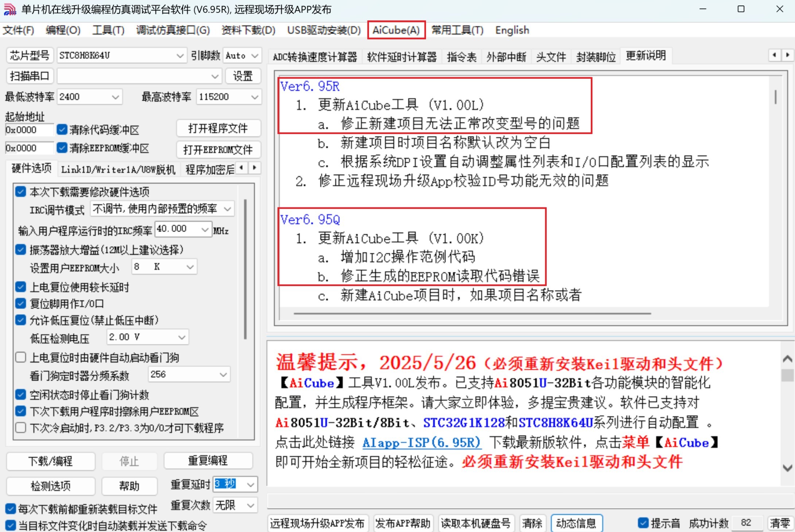Expand the 重复次数 无限 dropdown
795x532 pixels.
[x=251, y=505]
